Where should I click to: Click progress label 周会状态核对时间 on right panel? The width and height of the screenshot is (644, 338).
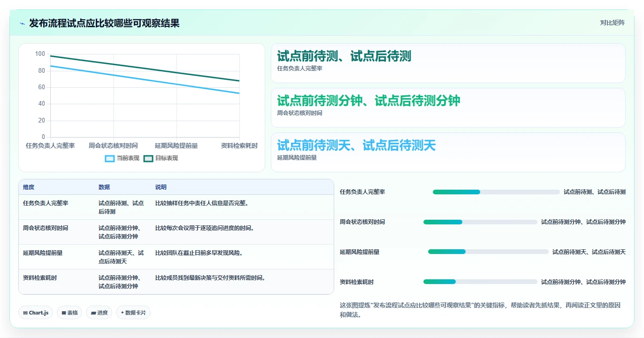click(362, 222)
